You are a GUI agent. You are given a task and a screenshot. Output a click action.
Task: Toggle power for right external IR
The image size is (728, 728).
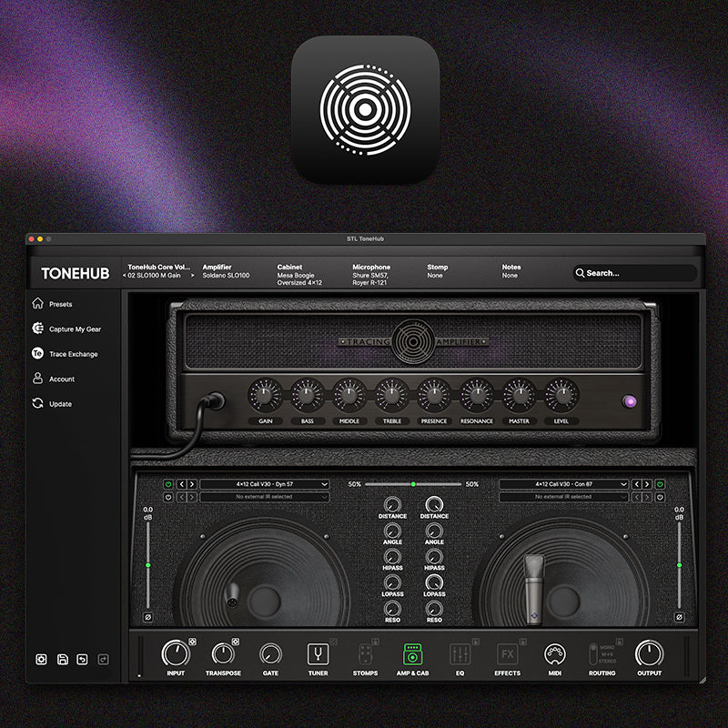click(660, 497)
